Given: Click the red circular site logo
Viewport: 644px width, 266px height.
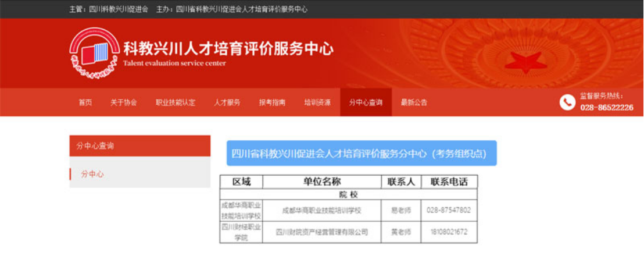Looking at the screenshot, I should tap(94, 52).
